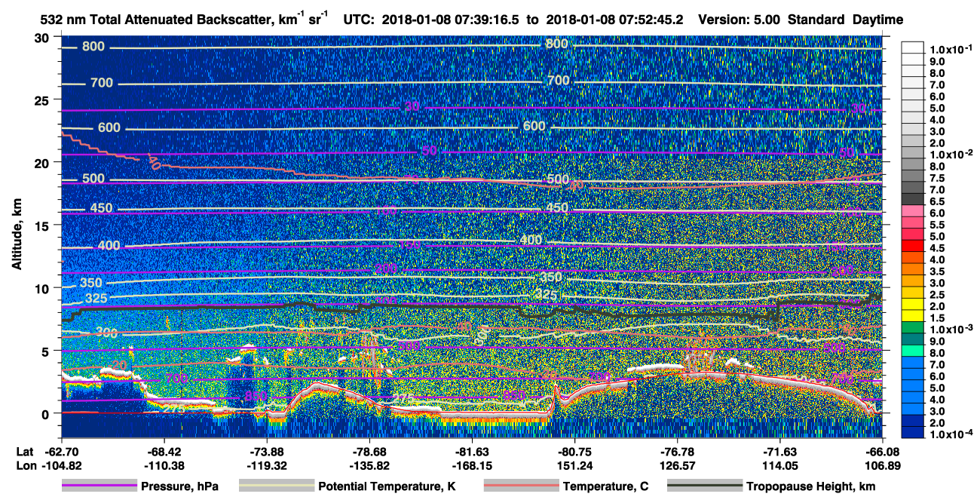Click the 'Temperature, C' legend text
Image resolution: width=980 pixels, height=503 pixels.
(605, 486)
